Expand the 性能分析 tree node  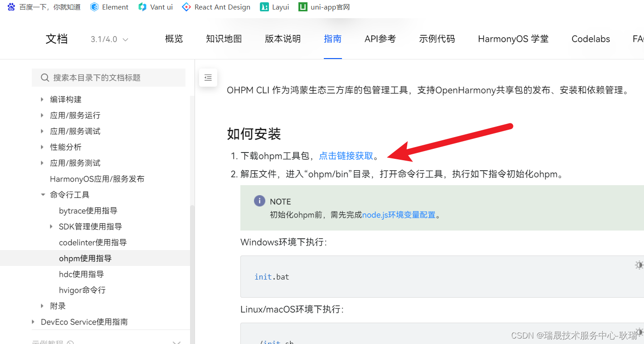[x=42, y=147]
